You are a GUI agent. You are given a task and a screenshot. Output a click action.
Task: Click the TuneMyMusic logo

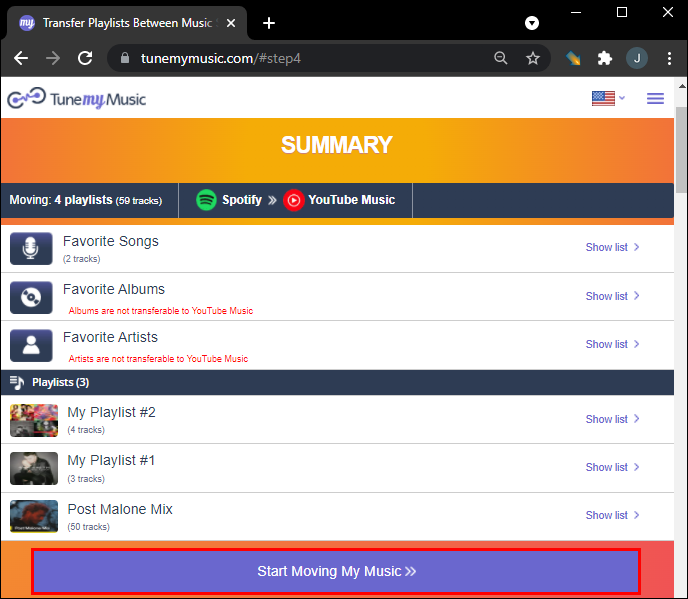coord(76,98)
